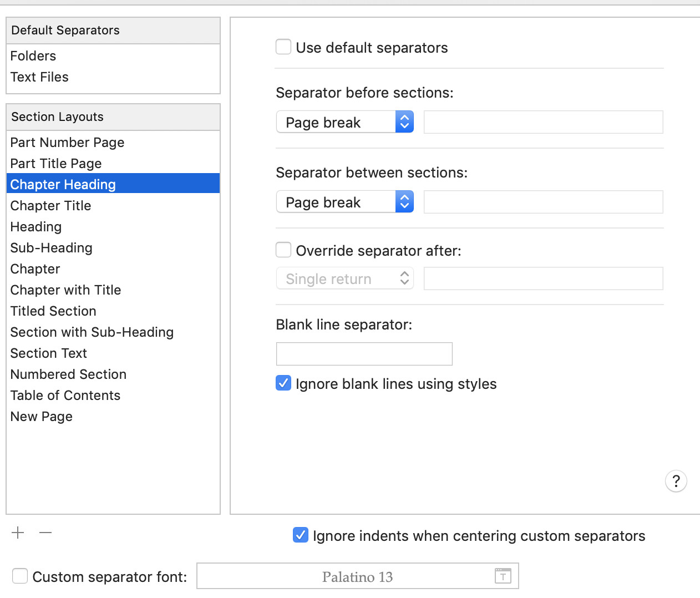Open the help question mark button

click(x=676, y=481)
